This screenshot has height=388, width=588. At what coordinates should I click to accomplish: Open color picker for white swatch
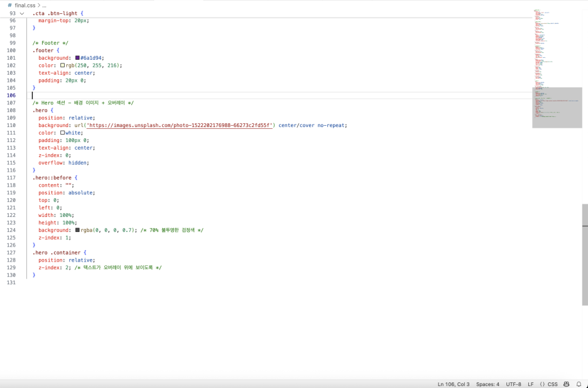click(62, 133)
